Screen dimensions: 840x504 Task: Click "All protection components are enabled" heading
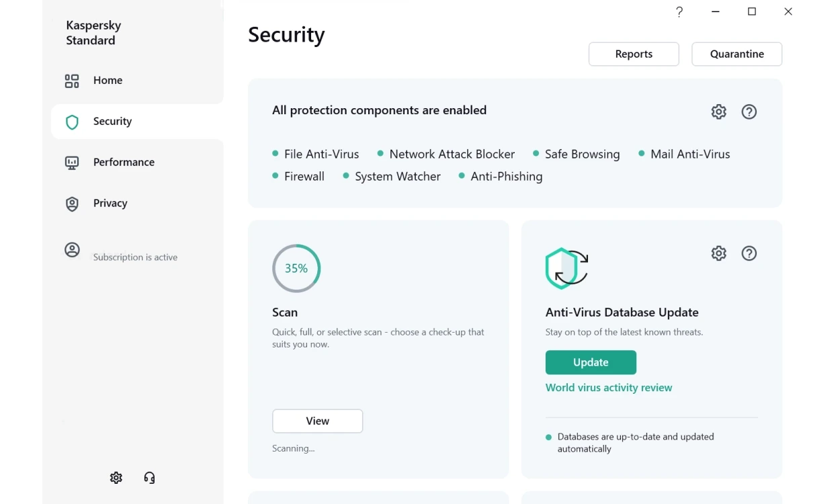(x=379, y=110)
